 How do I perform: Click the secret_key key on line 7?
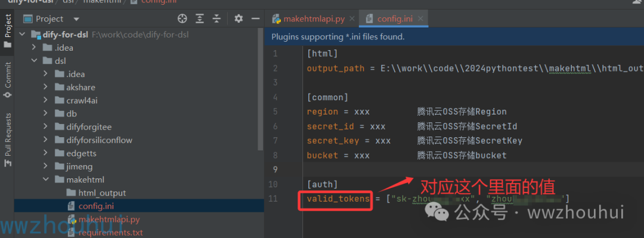pyautogui.click(x=333, y=141)
